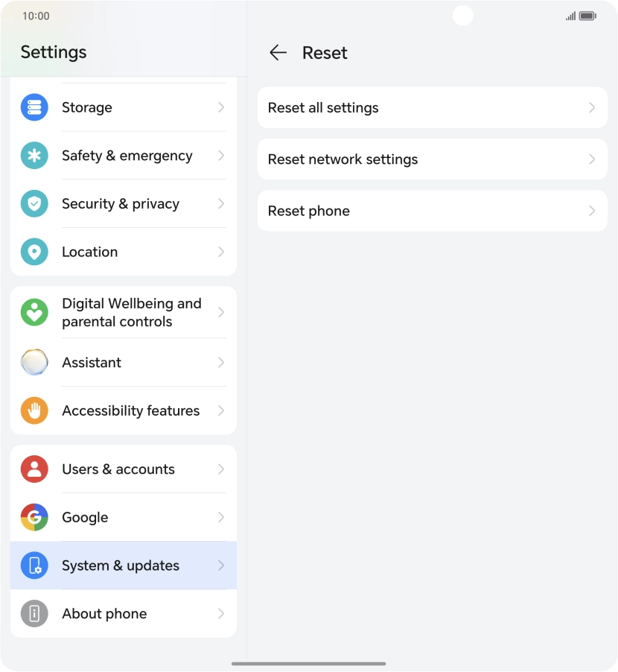Expand Reset network settings via its chevron
This screenshot has height=672, width=618.
[x=592, y=159]
